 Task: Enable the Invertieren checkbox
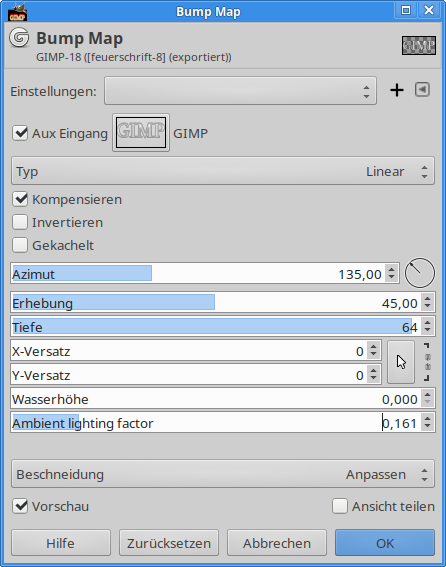tap(20, 222)
